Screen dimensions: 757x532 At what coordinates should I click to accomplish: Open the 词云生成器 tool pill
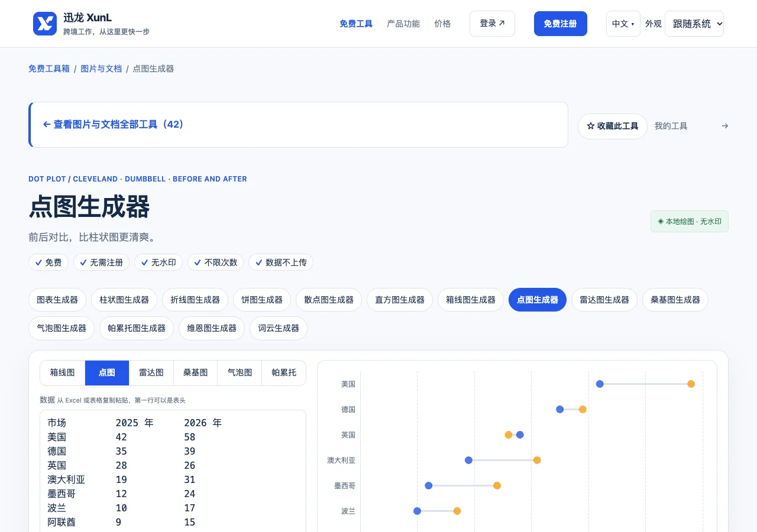click(279, 328)
